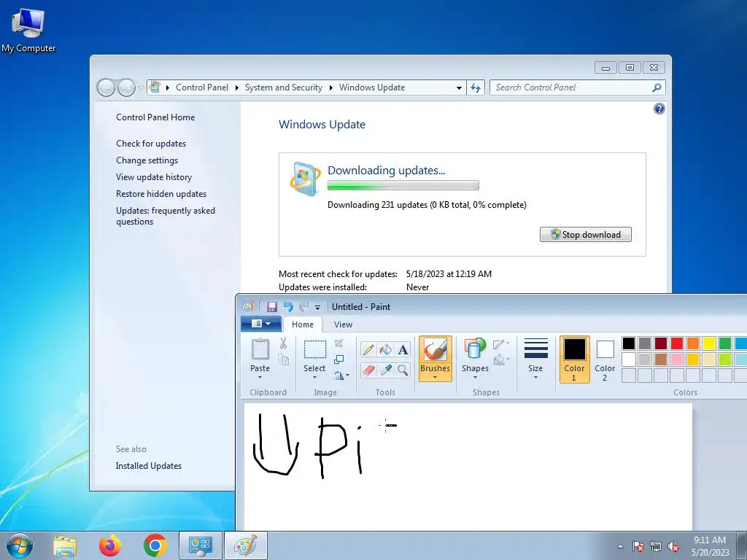Open Firefox from the taskbar
This screenshot has height=560, width=747.
click(110, 545)
